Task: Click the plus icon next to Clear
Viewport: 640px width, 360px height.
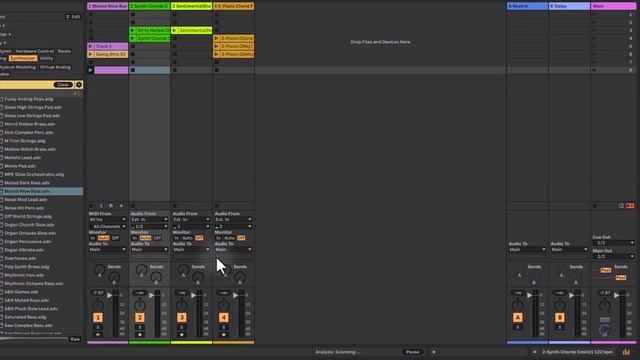Action: coord(79,84)
